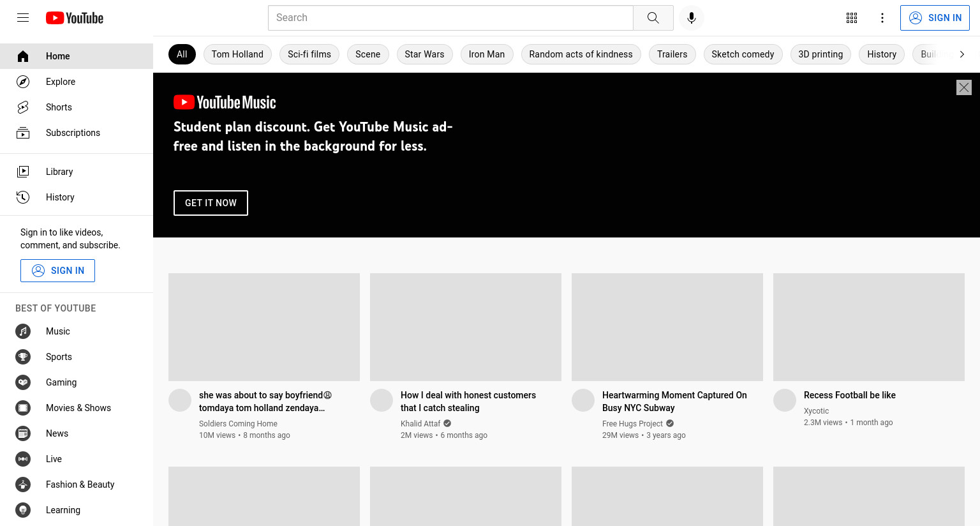Select the Tom Holland chip
This screenshot has height=526, width=980.
(x=237, y=54)
